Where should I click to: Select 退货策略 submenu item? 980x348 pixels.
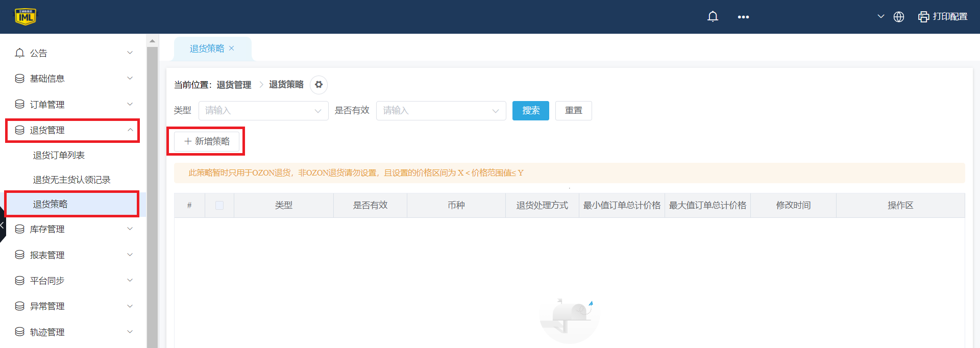coord(73,204)
